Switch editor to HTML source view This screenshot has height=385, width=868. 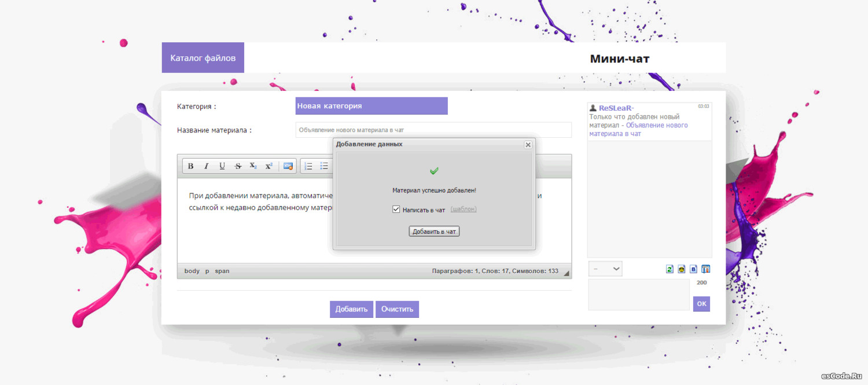288,166
